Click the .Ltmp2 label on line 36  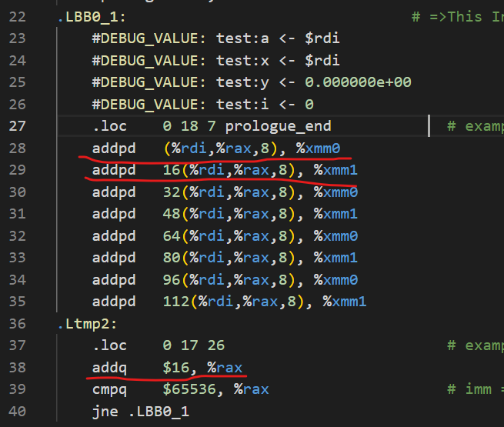click(x=88, y=324)
